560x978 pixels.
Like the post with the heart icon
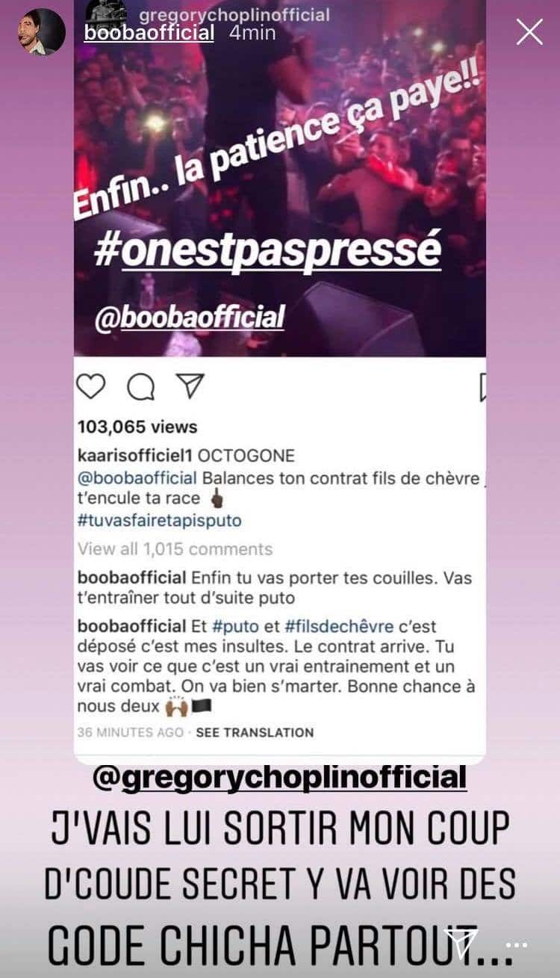[x=92, y=387]
